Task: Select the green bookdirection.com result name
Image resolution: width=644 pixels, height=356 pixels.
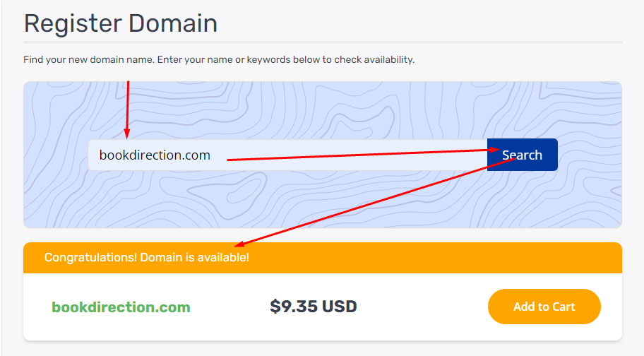Action: (121, 307)
